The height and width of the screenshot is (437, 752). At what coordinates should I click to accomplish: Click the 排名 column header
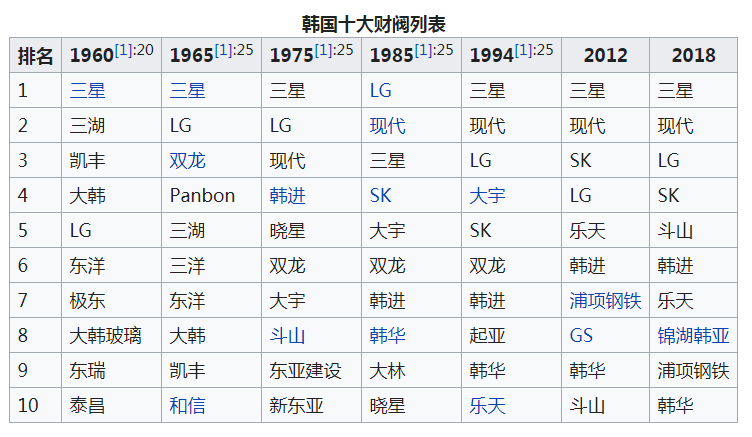pos(35,56)
